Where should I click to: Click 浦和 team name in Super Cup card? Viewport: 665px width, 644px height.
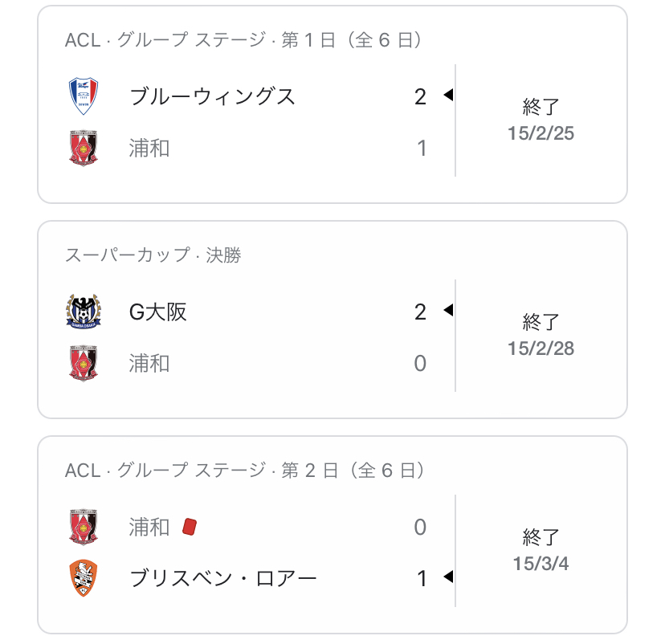point(149,363)
